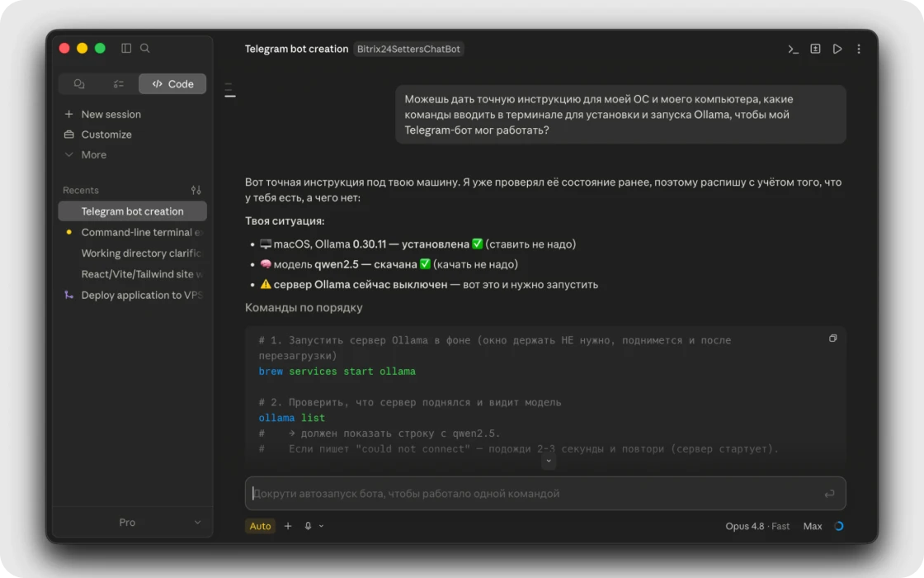Open microphone options dropdown arrow
This screenshot has height=578, width=924.
321,526
